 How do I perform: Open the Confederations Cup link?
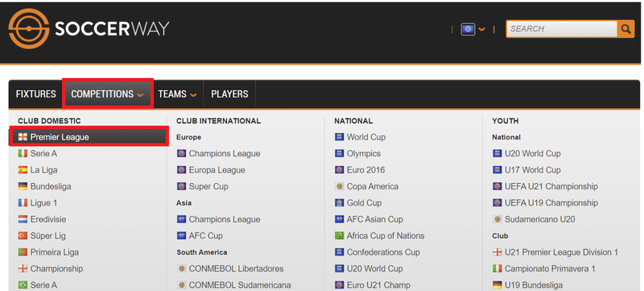click(383, 252)
